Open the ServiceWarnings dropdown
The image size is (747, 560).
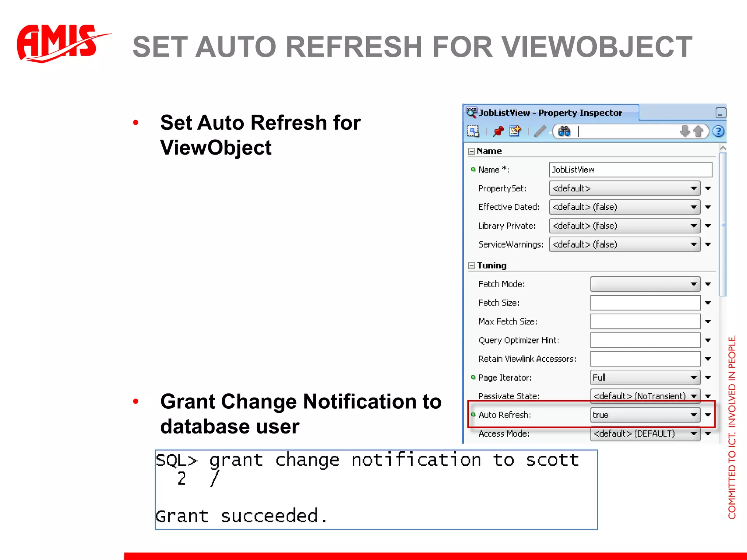(625, 244)
